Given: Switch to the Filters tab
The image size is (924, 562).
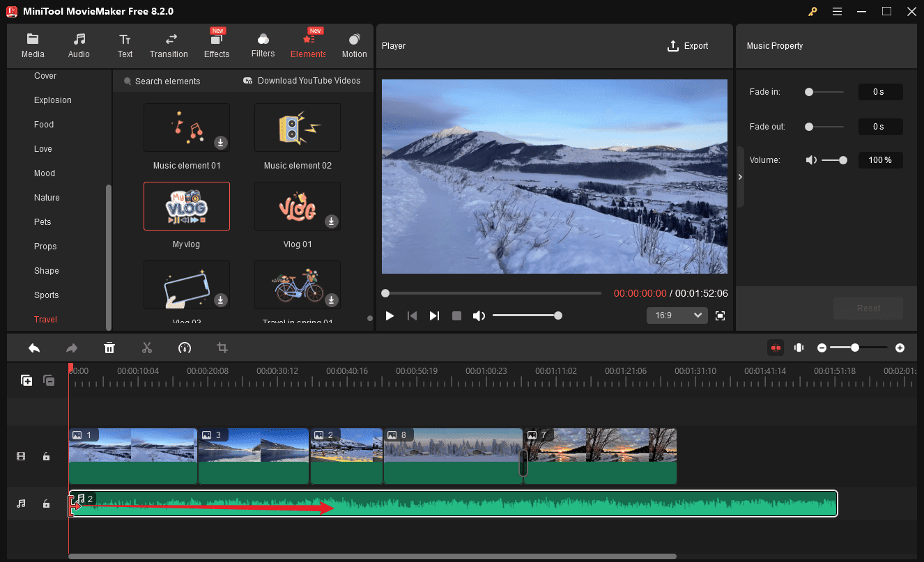Looking at the screenshot, I should (x=263, y=46).
